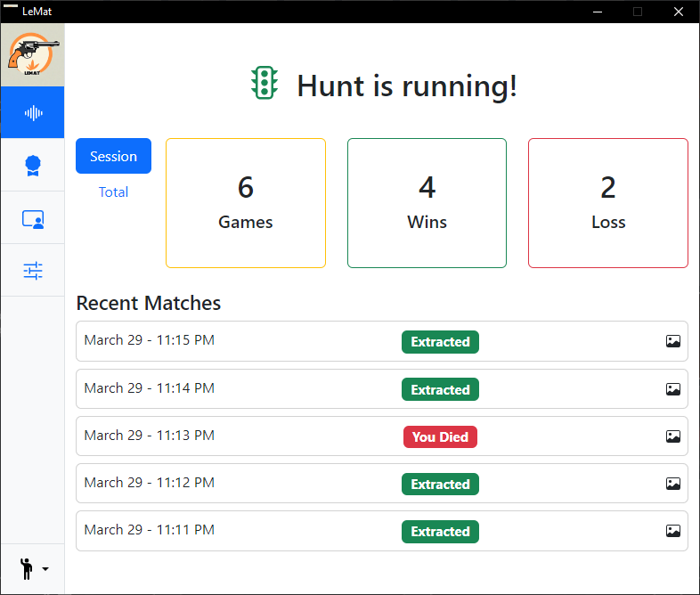This screenshot has width=700, height=595.
Task: Select 'March 29 - 11:15 PM' text
Action: (150, 340)
